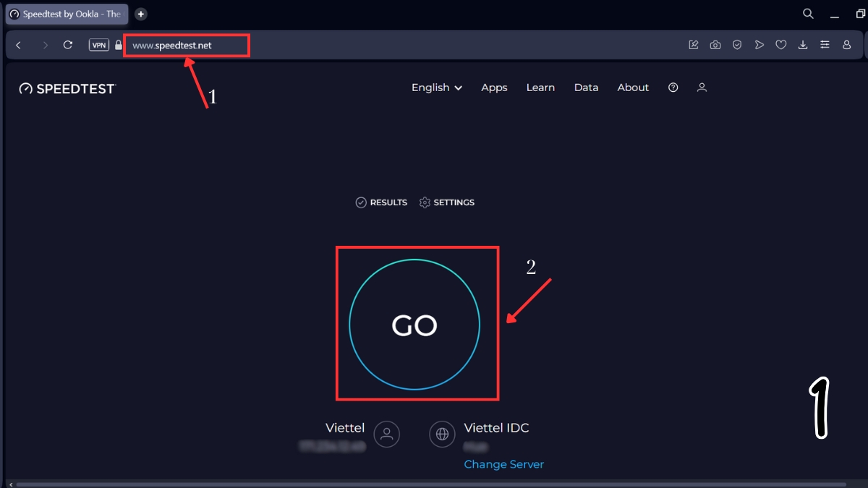Click the Change Server link
This screenshot has height=488, width=868.
[x=503, y=464]
